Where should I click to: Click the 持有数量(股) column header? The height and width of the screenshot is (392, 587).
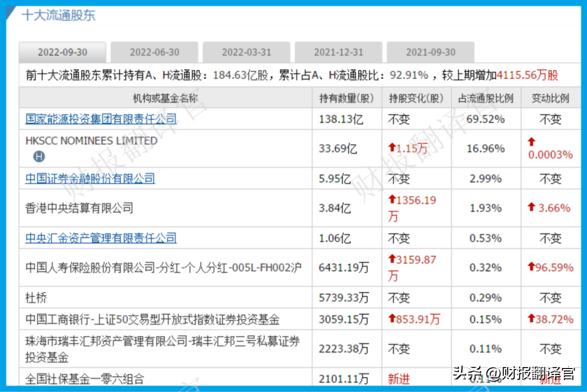(x=347, y=98)
